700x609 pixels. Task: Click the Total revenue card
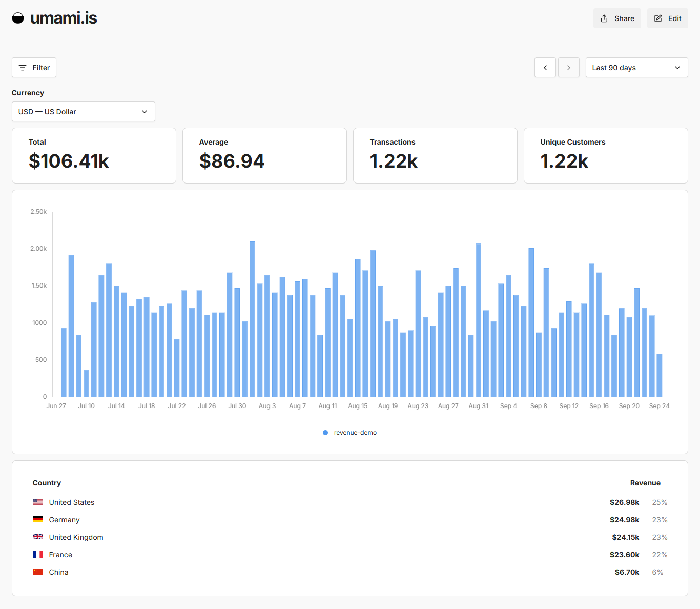tap(94, 155)
